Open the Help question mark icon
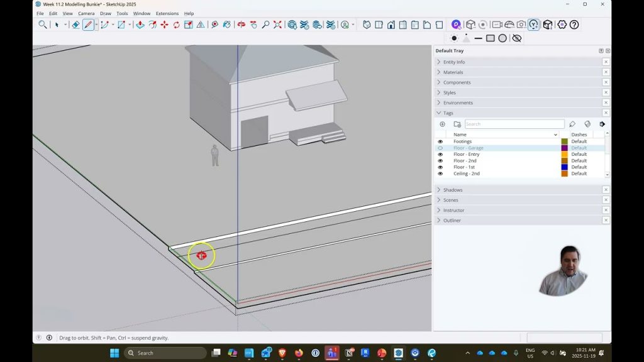Screen dimensions: 644x362 click(x=574, y=25)
